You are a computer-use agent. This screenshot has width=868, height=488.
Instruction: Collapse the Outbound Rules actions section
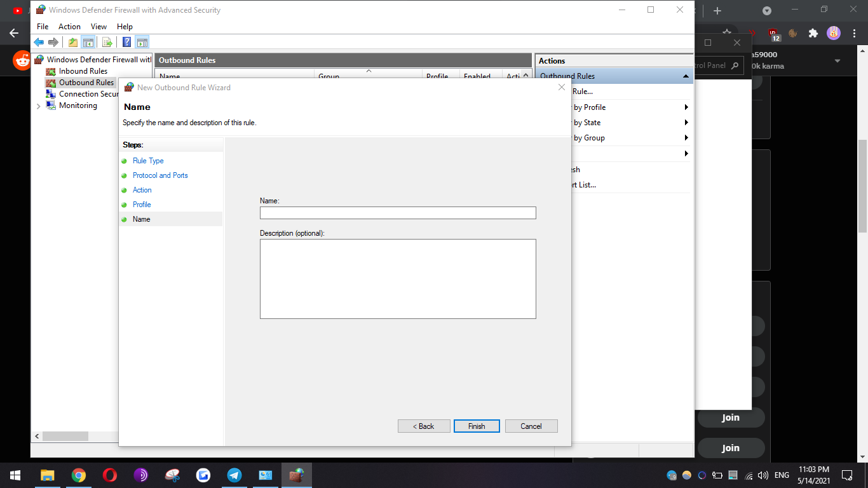[x=686, y=76]
